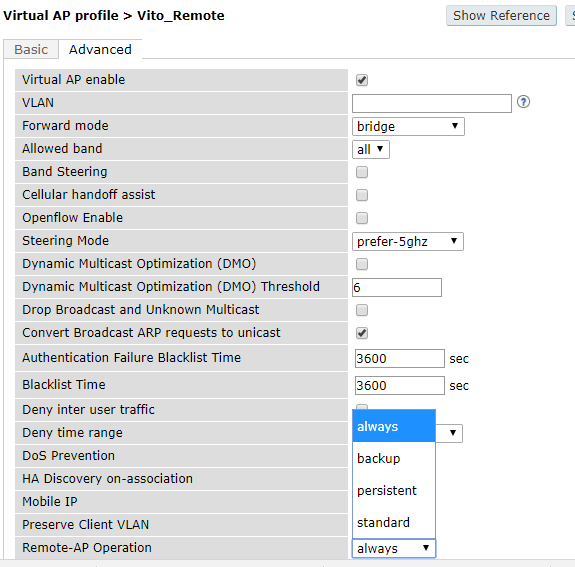The width and height of the screenshot is (575, 567).
Task: Click into the VLAN text field
Action: (x=432, y=103)
